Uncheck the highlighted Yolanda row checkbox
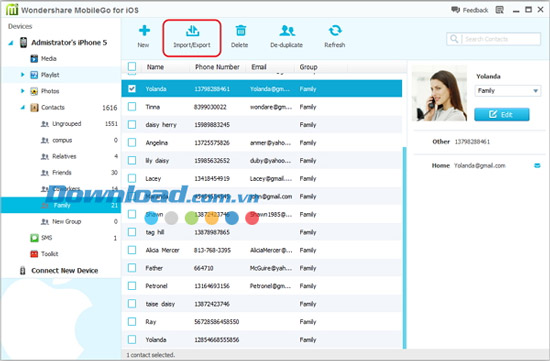This screenshot has height=361, width=550. point(132,89)
